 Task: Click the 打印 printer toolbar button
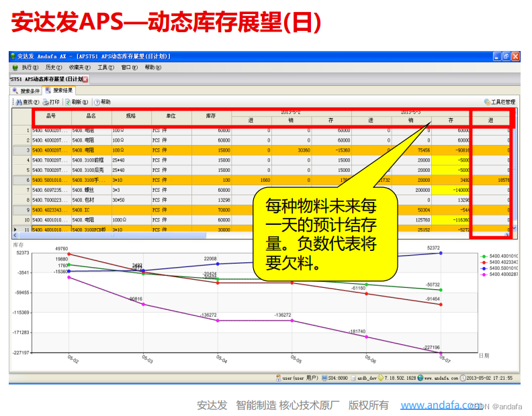(51, 102)
